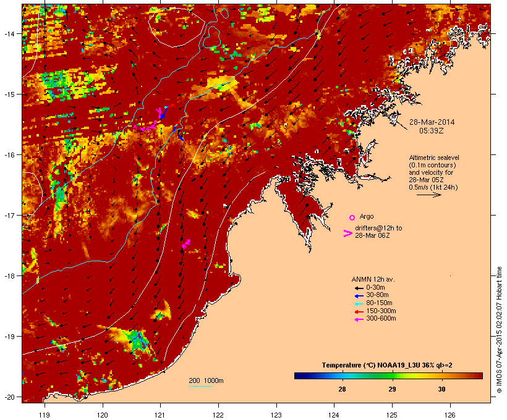Click the 126 longitude axis label
Viewport: 507px width, 420px height.
pyautogui.click(x=449, y=415)
